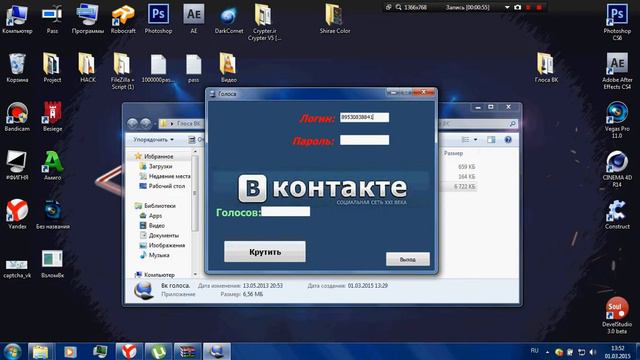640x360 pixels.
Task: Launch CINEMA 4D R14 shortcut
Action: coord(617,169)
